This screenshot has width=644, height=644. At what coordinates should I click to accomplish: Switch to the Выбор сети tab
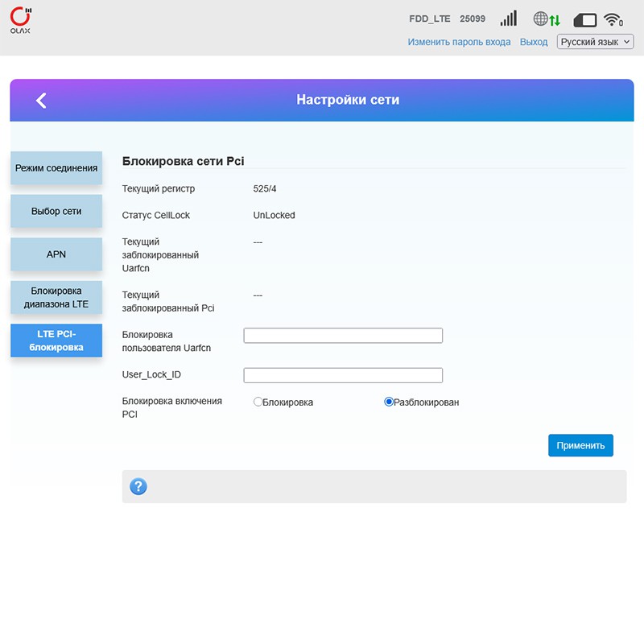pyautogui.click(x=56, y=211)
